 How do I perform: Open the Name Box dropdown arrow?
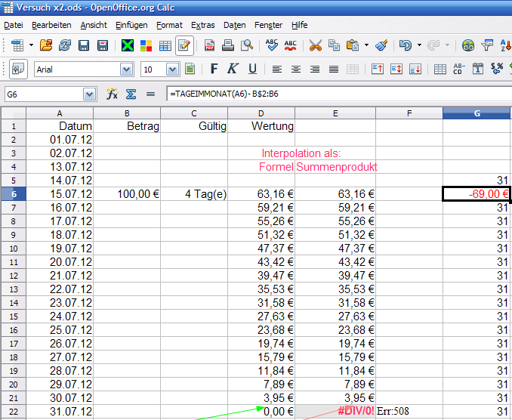pos(90,94)
